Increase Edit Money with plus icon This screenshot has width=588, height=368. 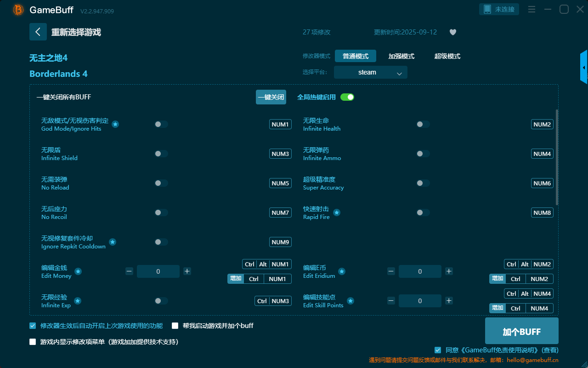tap(187, 271)
